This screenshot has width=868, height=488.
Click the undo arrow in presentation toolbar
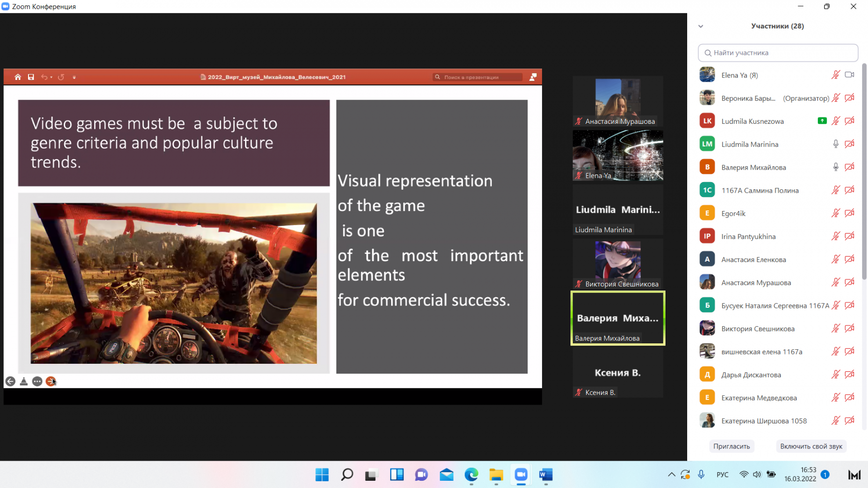point(44,77)
